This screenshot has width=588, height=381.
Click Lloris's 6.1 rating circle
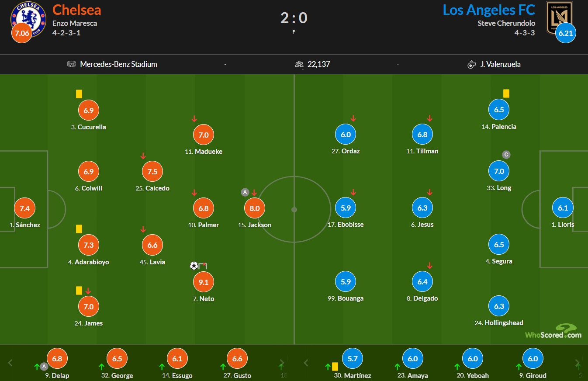[563, 208]
